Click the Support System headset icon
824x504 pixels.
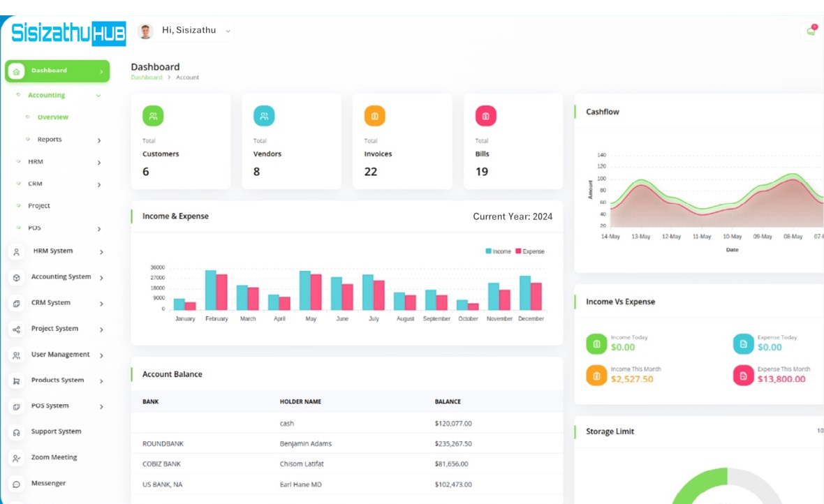(x=17, y=433)
